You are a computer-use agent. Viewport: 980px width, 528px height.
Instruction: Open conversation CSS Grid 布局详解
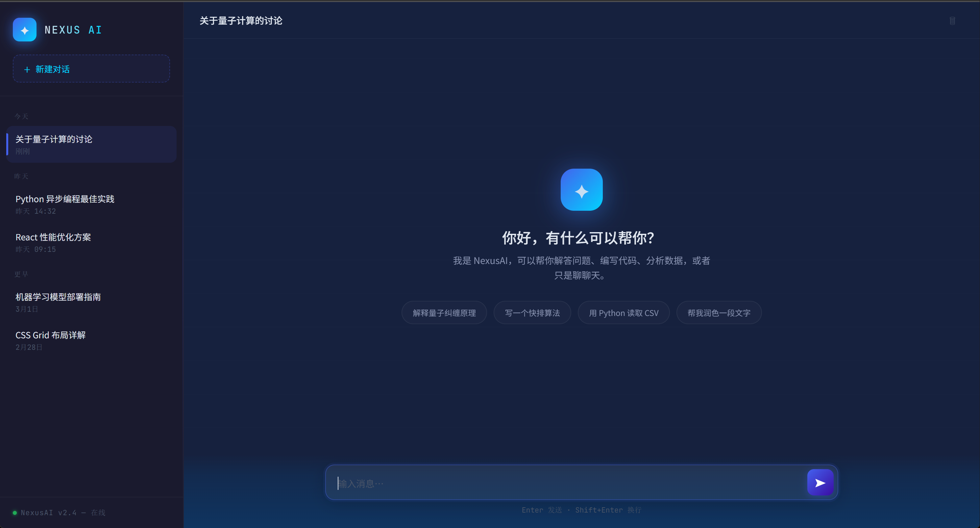coord(91,341)
